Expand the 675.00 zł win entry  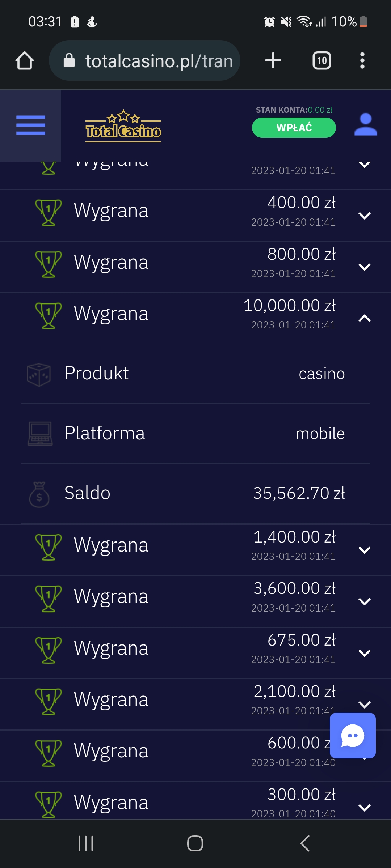364,653
